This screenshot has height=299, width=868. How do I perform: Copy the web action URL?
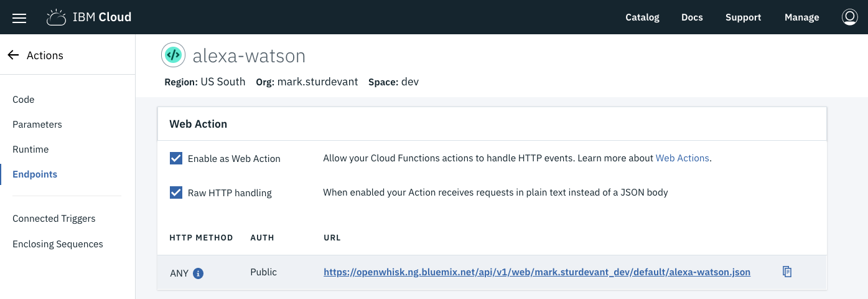[x=787, y=272]
